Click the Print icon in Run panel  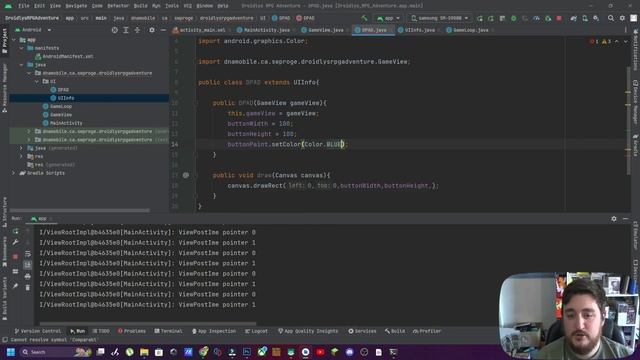[x=27, y=276]
